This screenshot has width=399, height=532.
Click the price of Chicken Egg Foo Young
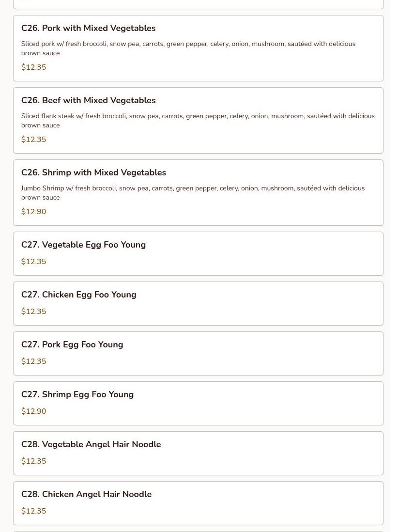(x=34, y=312)
